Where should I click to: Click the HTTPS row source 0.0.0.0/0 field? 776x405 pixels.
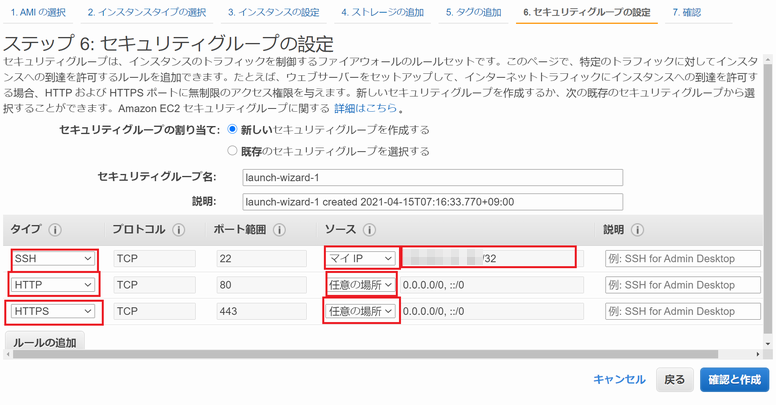(492, 311)
